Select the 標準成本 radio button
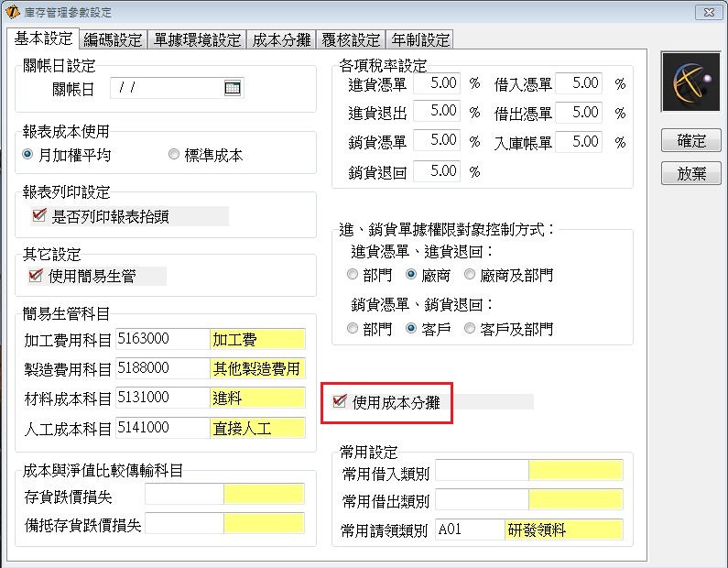 coord(174,155)
